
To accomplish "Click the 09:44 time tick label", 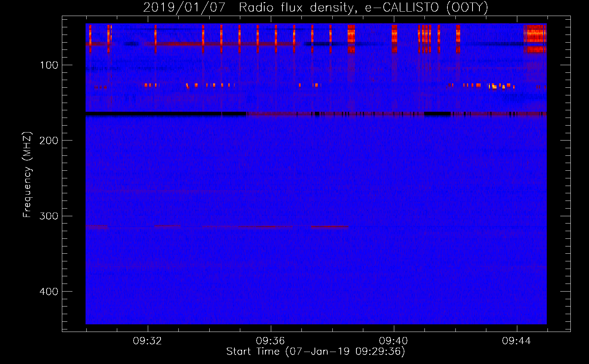I will coord(517,341).
